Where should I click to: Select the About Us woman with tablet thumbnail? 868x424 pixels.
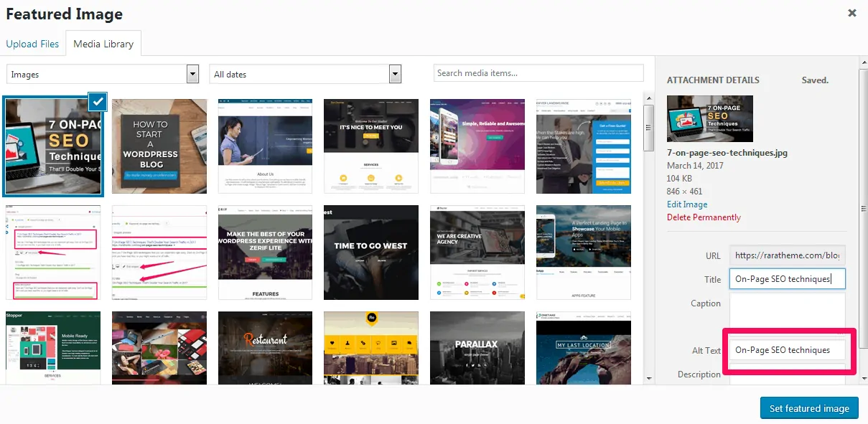(266, 146)
